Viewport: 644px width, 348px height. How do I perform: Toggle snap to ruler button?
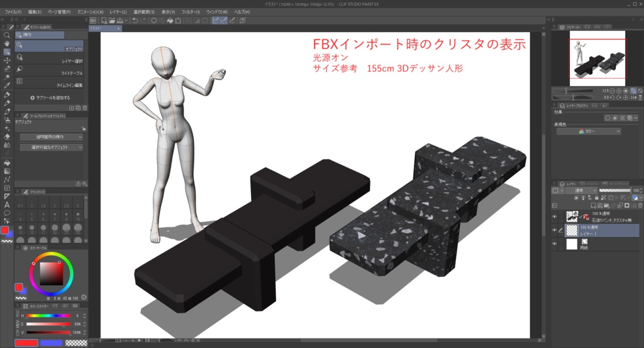pyautogui.click(x=216, y=20)
